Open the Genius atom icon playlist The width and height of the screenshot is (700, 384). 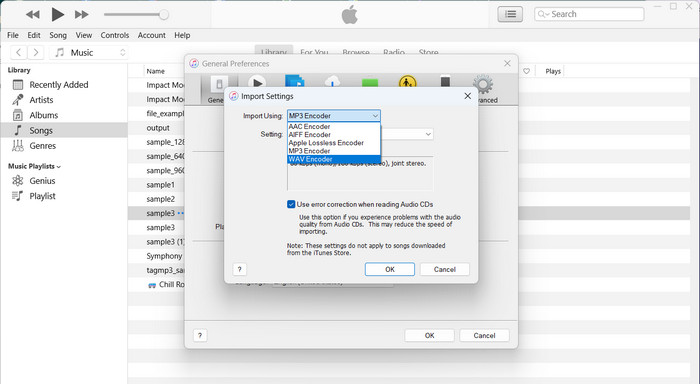pyautogui.click(x=17, y=180)
